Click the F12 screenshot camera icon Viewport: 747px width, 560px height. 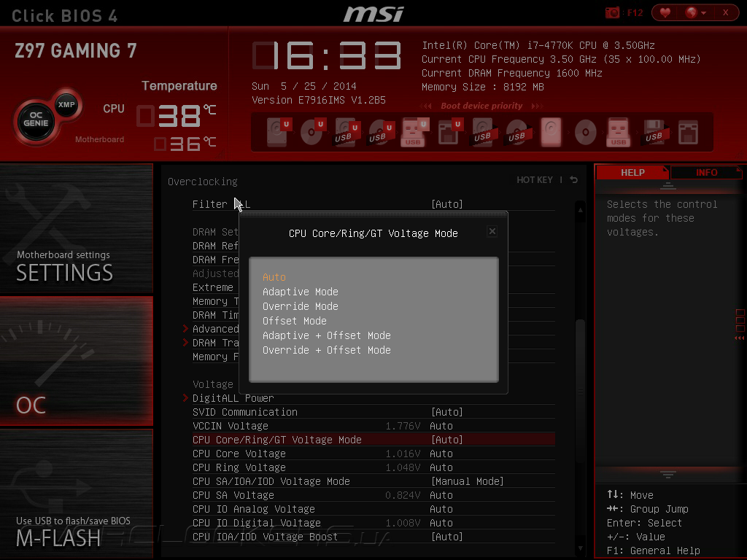click(x=612, y=12)
